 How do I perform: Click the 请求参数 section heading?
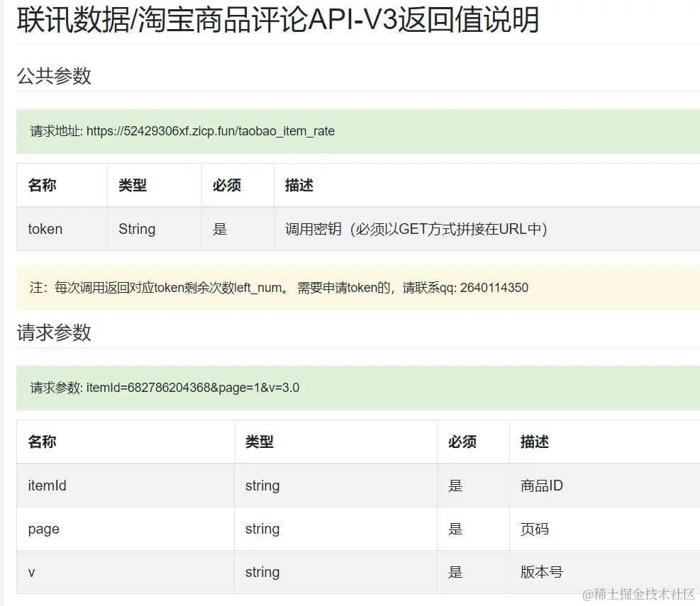pos(54,332)
